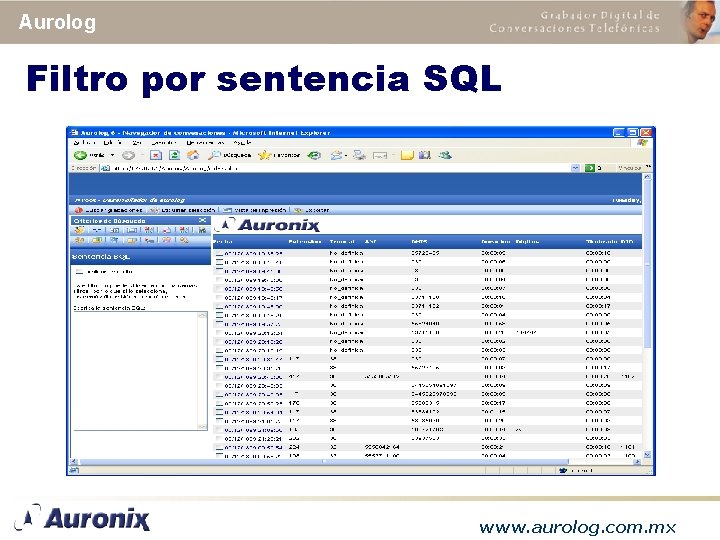Click the Internet zone globe in status bar
The width and height of the screenshot is (720, 540).
coord(563,470)
